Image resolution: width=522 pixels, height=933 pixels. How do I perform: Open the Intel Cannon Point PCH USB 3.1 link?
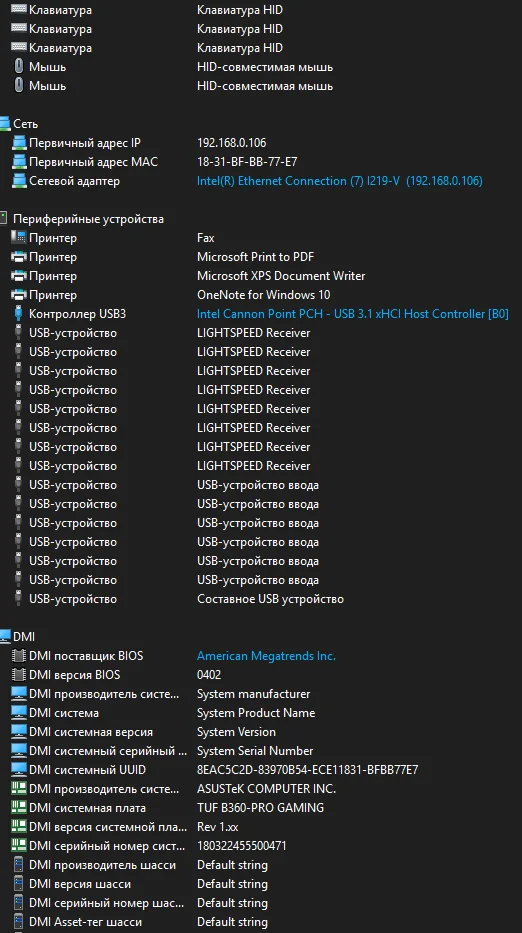pos(353,314)
